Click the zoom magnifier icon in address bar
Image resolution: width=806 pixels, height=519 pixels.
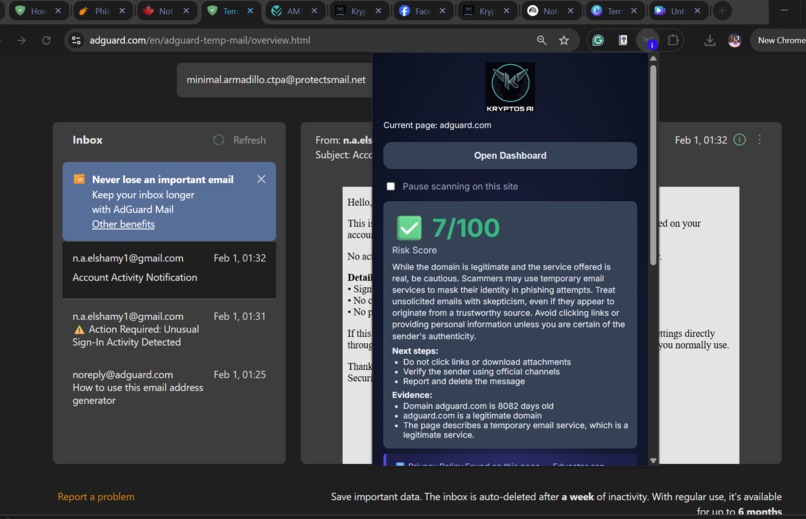541,40
